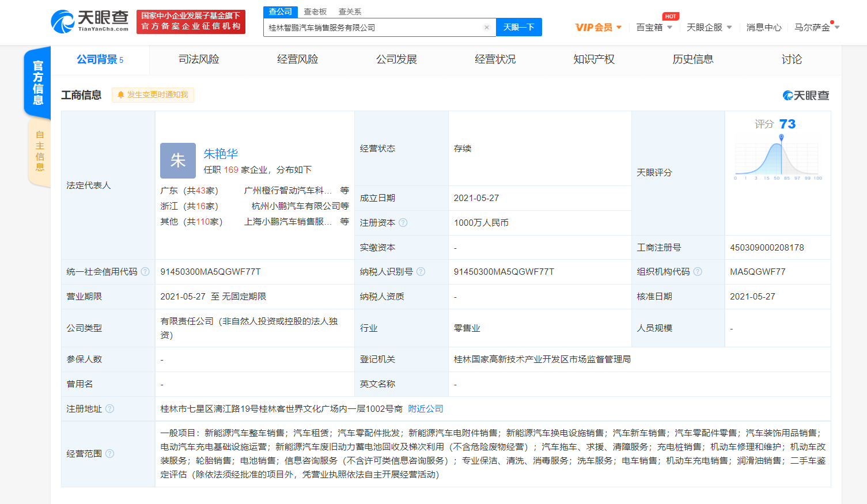Open 朱艳华 legal representative link

[x=221, y=154]
